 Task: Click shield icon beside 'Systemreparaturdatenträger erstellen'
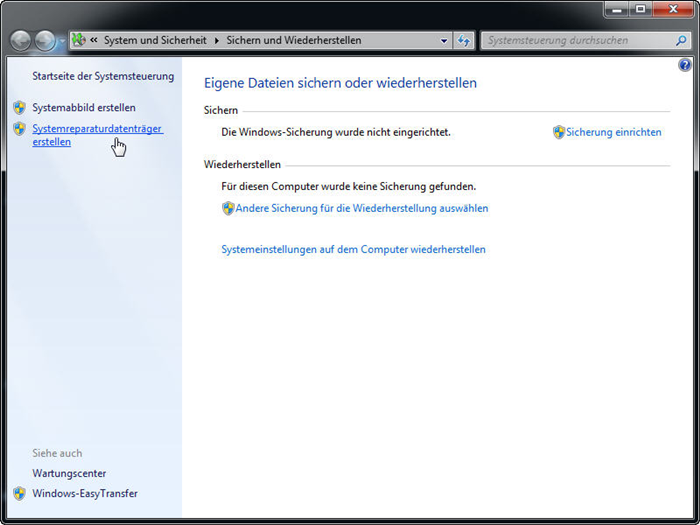pyautogui.click(x=19, y=129)
